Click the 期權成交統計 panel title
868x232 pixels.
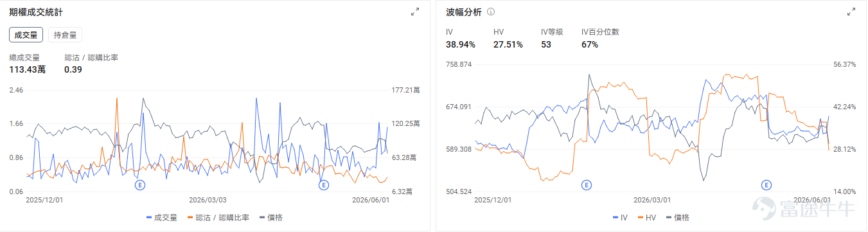click(36, 12)
